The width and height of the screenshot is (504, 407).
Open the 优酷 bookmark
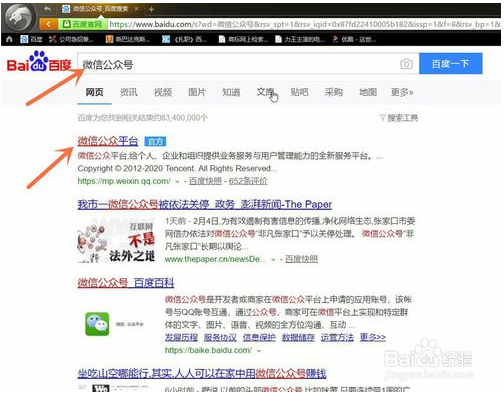coord(354,39)
